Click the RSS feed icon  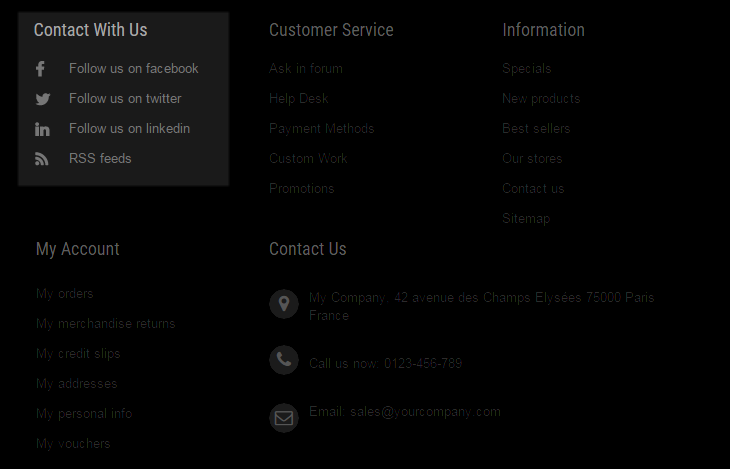tap(41, 159)
